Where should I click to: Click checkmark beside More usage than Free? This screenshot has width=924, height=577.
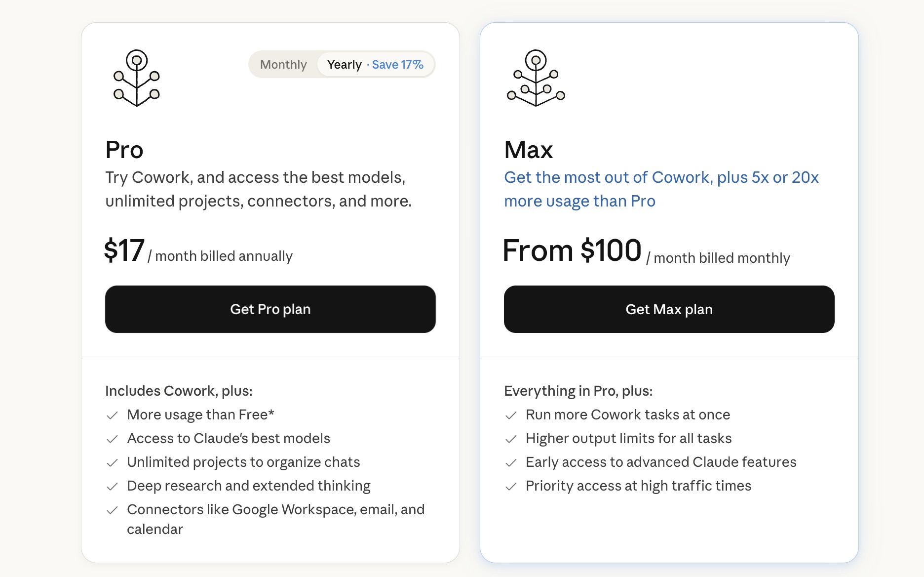[x=112, y=415]
